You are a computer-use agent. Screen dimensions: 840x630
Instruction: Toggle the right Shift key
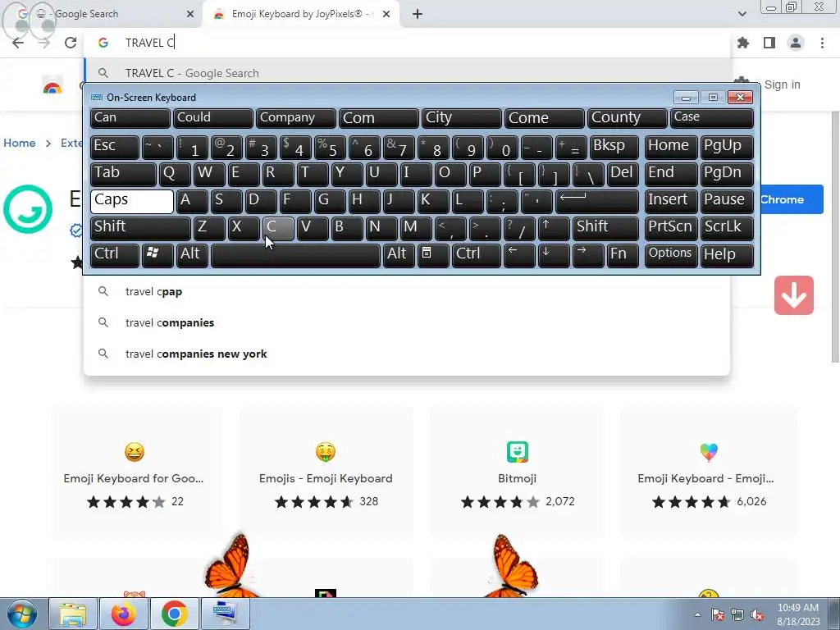coord(605,228)
